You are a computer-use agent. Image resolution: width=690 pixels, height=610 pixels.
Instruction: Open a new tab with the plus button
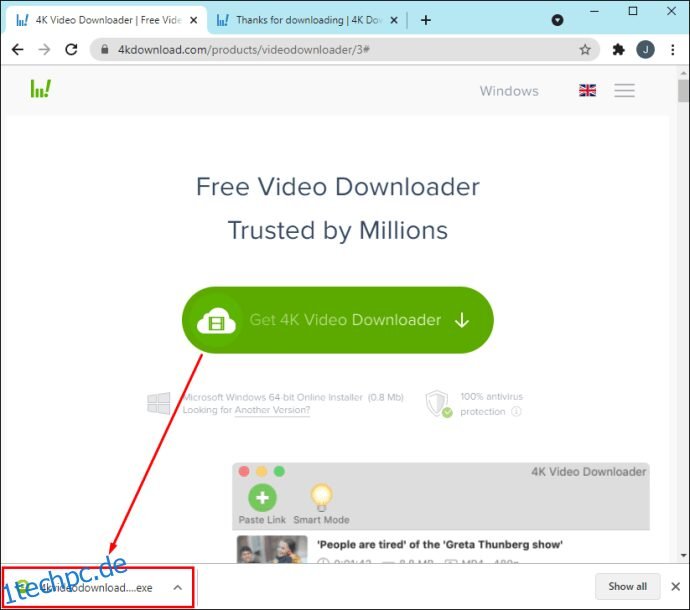point(426,20)
